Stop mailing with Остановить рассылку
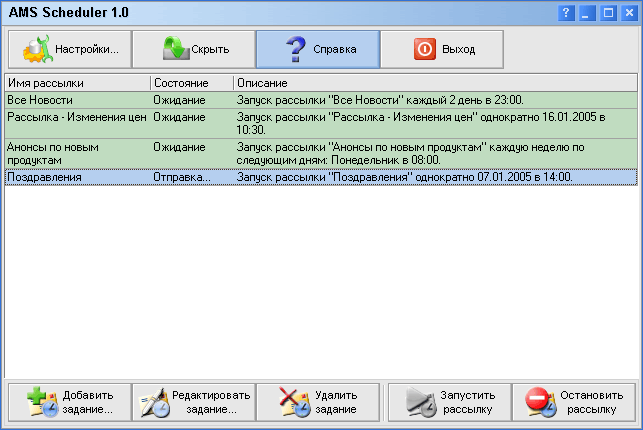 [x=573, y=402]
